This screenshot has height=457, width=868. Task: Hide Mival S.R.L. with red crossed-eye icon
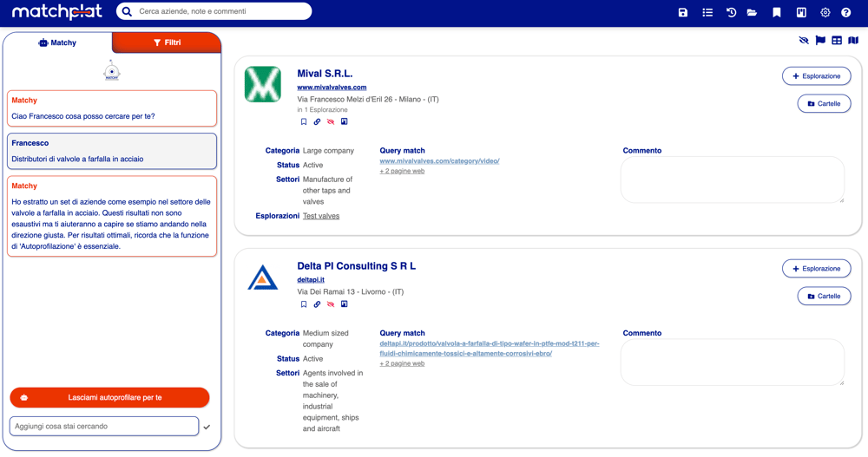click(331, 121)
